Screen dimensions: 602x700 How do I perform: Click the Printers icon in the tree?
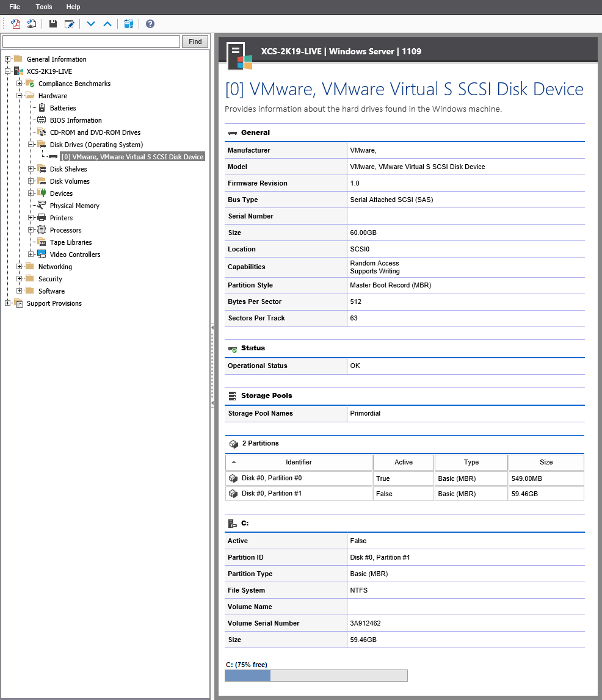pos(42,217)
